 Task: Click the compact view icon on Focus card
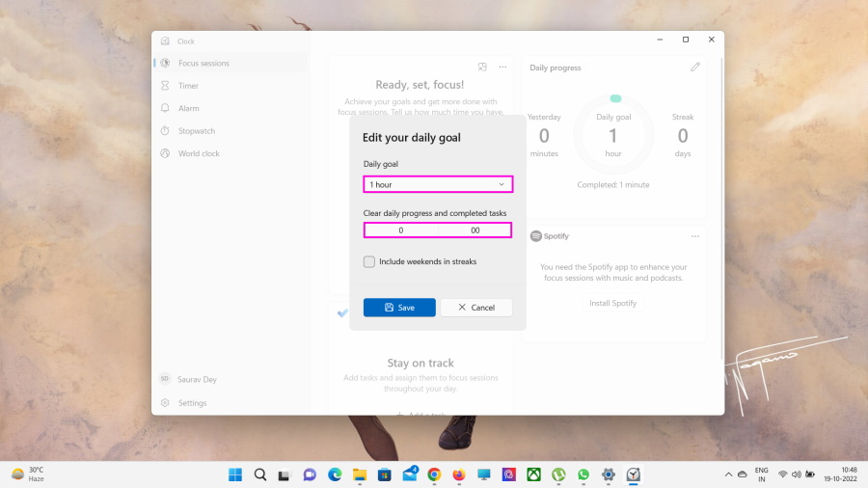coord(482,68)
